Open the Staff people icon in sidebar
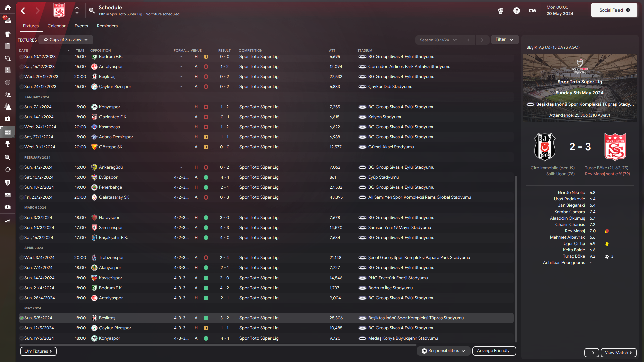 point(8,95)
